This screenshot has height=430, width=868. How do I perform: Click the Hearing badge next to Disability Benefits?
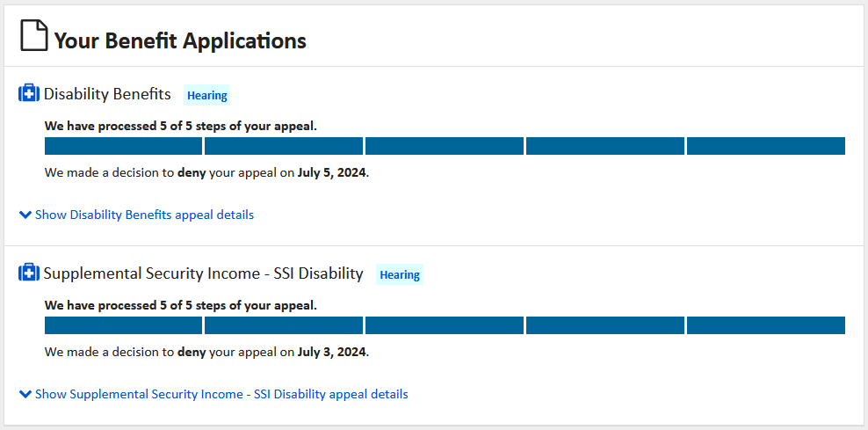pos(207,95)
